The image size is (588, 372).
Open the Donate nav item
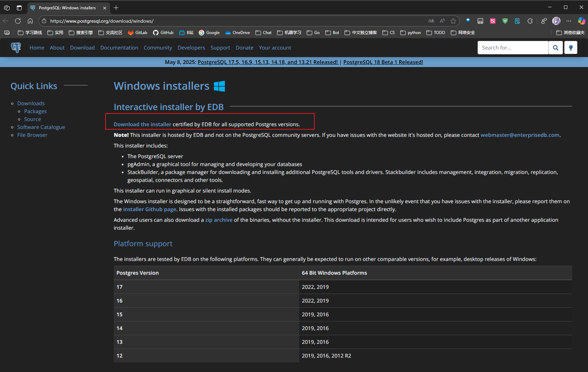click(x=244, y=48)
